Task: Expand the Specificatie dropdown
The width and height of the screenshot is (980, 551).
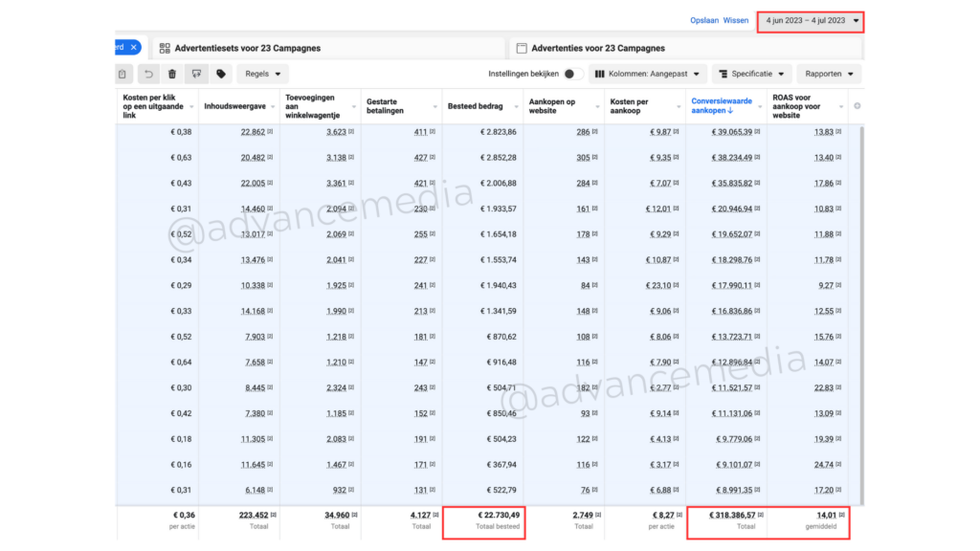Action: tap(752, 74)
